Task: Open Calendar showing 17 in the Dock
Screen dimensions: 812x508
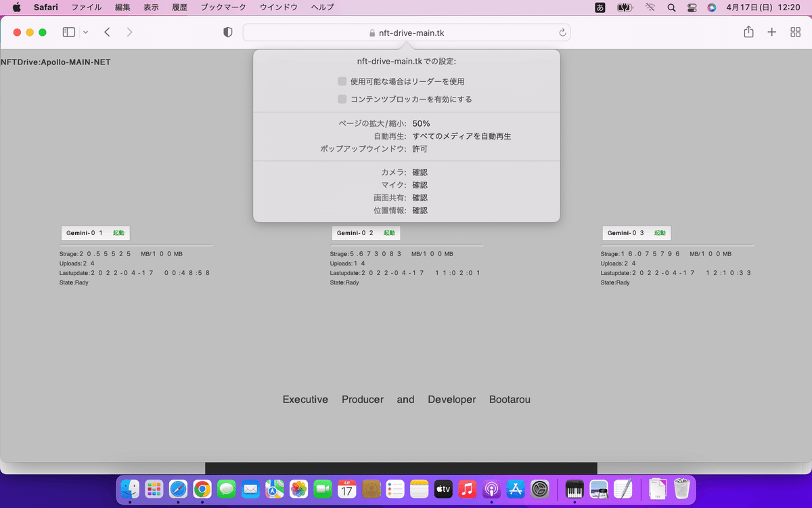Action: click(347, 488)
